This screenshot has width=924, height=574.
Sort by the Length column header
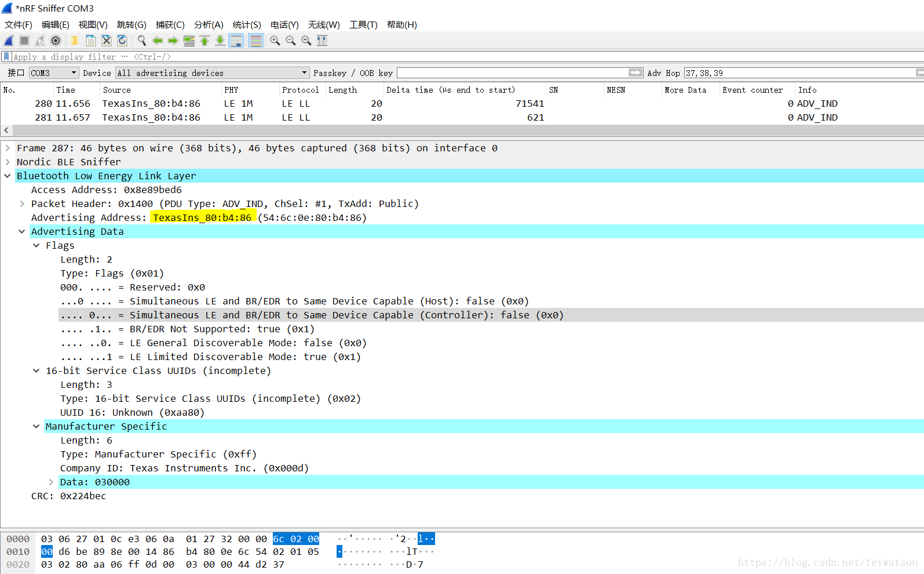point(355,90)
